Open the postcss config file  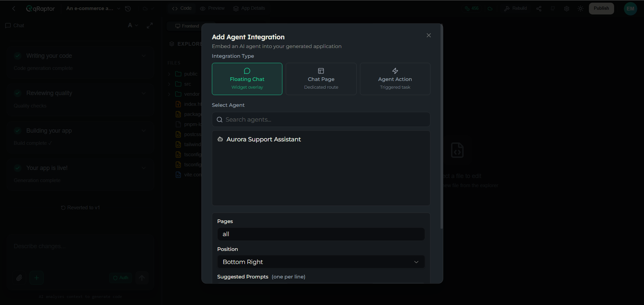(188, 134)
